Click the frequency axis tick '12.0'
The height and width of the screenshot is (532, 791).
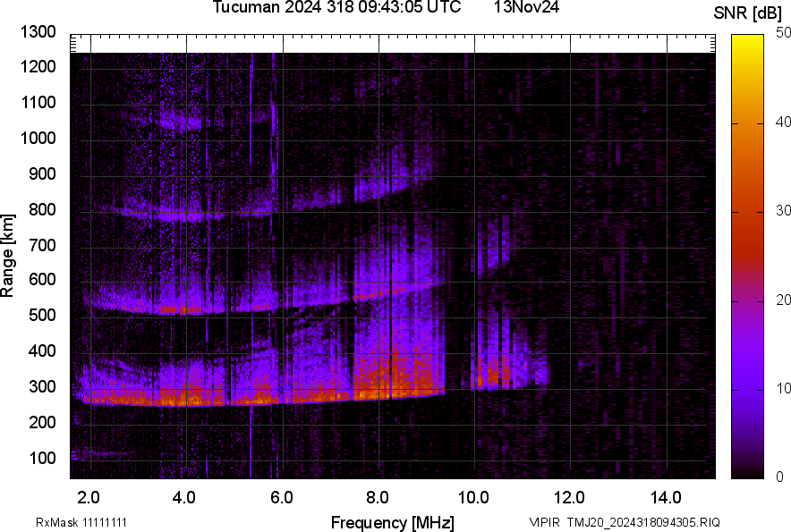coord(570,498)
